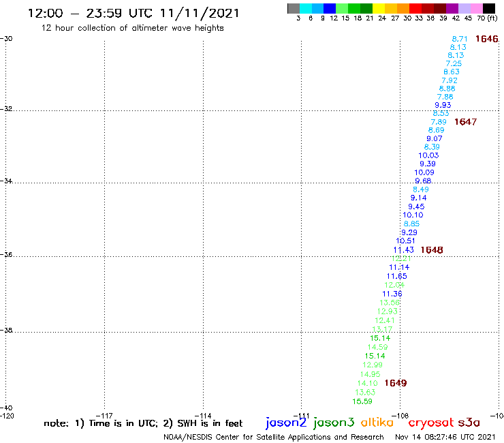Click the wave height value '11.36'

click(x=392, y=294)
